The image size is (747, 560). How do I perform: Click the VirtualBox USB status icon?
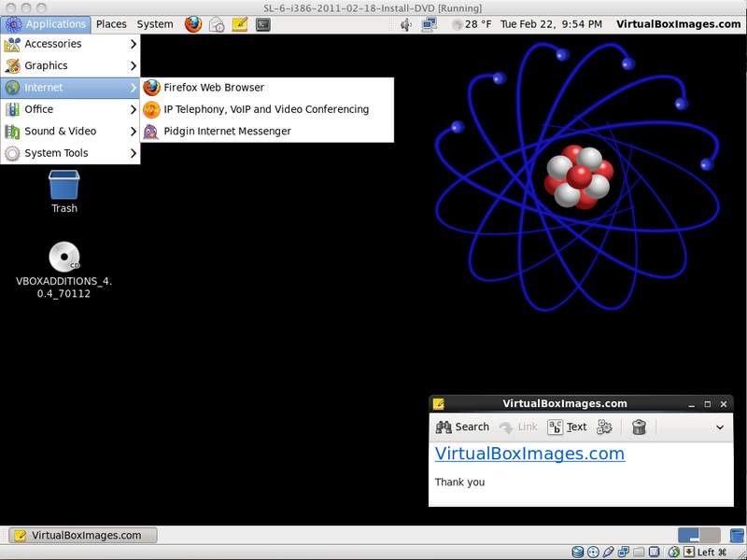pyautogui.click(x=608, y=552)
